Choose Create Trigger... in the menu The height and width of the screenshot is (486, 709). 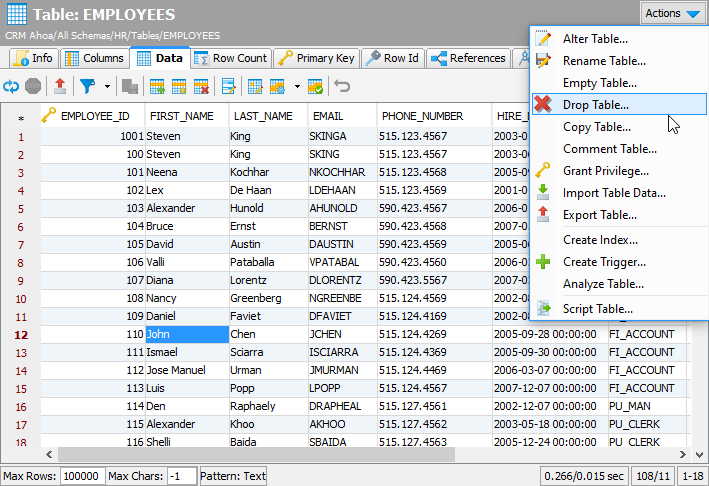coord(602,262)
